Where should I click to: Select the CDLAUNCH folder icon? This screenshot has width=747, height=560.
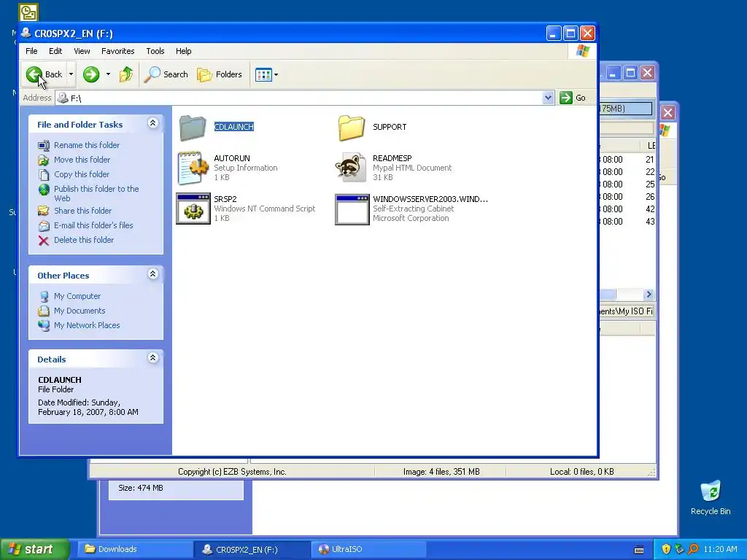click(193, 127)
